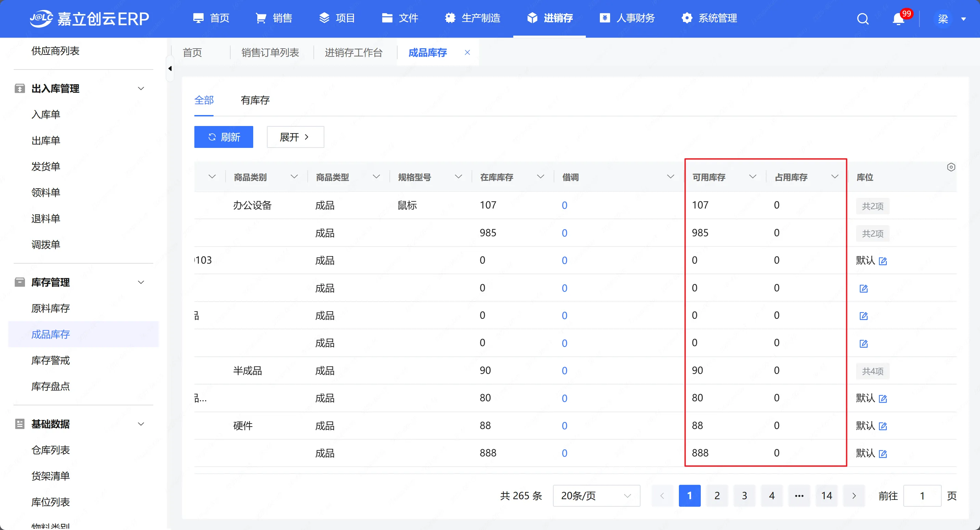
Task: Open the 20条/页 page size dropdown
Action: (596, 496)
